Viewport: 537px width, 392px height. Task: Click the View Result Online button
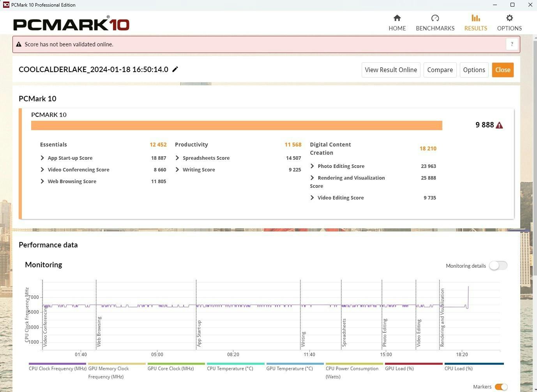click(x=390, y=70)
